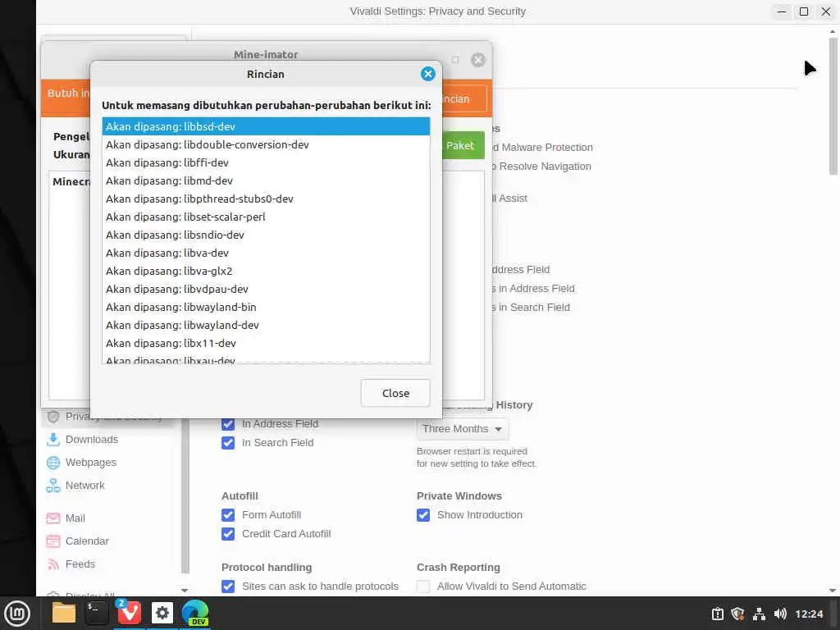Toggle Show Introduction for Private Windows
This screenshot has height=630, width=840.
tap(422, 515)
